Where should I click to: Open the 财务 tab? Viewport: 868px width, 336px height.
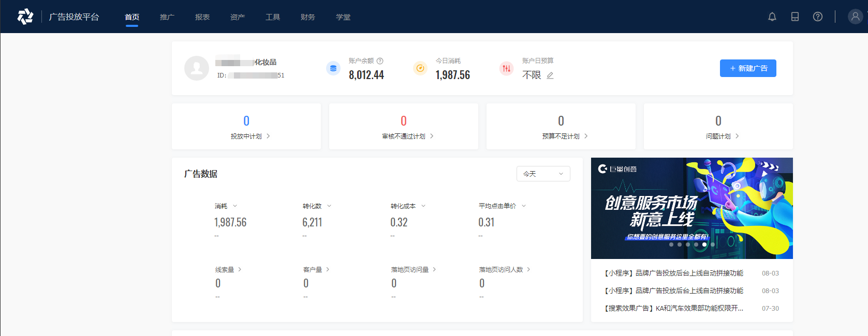pos(308,17)
